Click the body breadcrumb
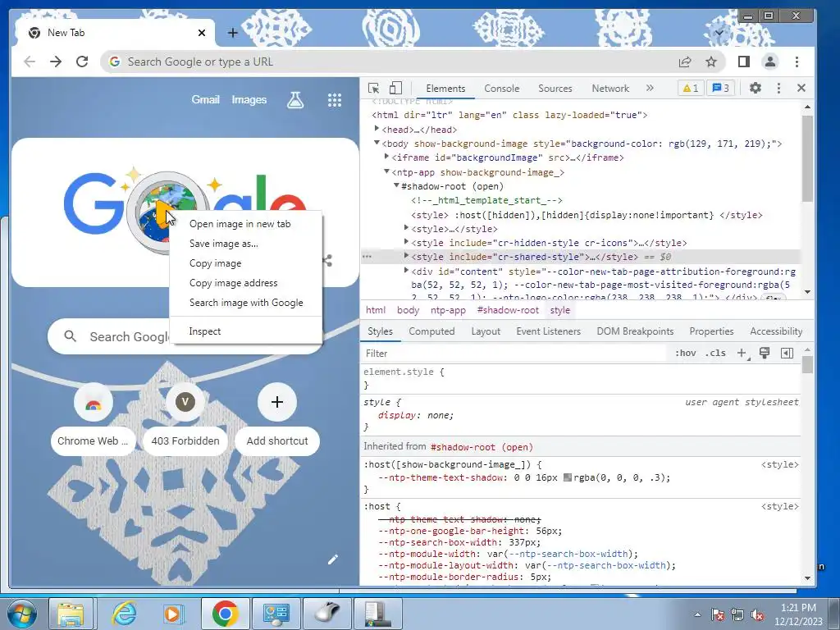Screen dimensions: 840x630 pos(409,310)
